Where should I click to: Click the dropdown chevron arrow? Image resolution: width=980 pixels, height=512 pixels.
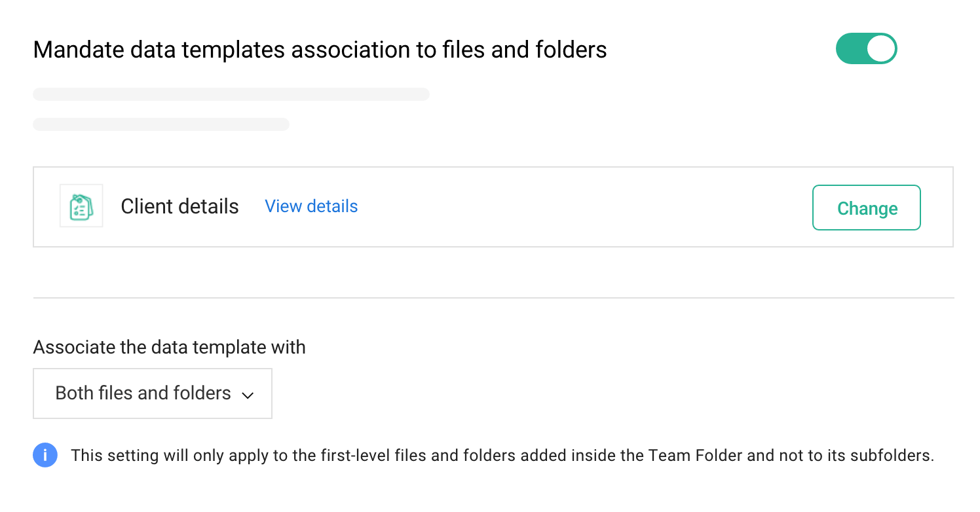coord(248,395)
